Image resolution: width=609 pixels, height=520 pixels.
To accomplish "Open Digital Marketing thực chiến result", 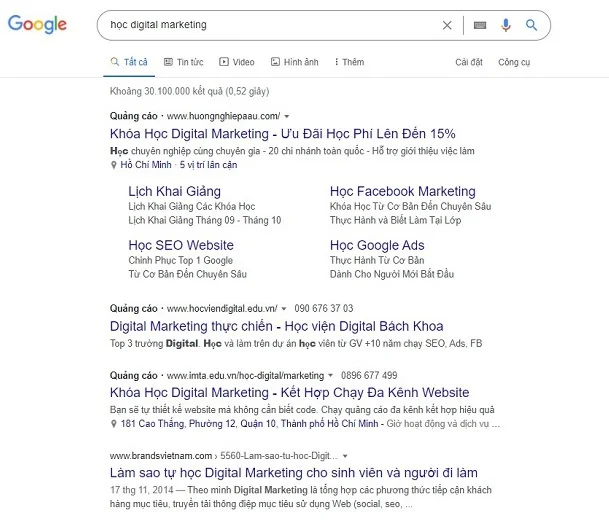I will click(x=276, y=326).
